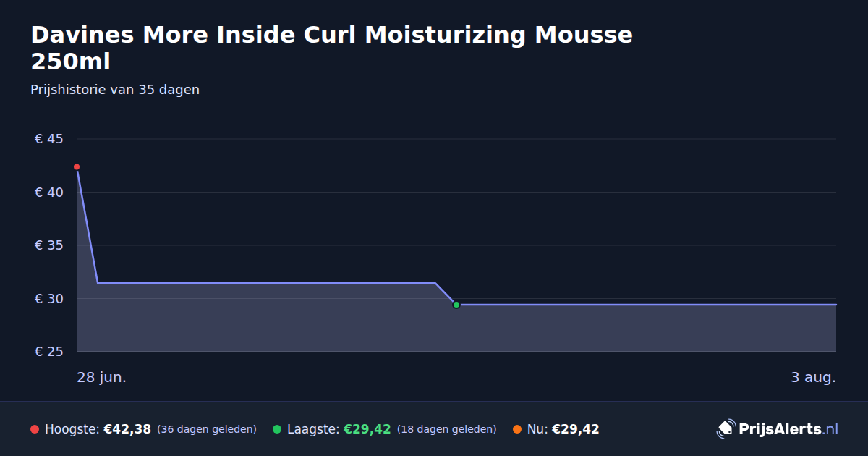
Task: Click the € 35 axis label
Action: pyautogui.click(x=49, y=245)
